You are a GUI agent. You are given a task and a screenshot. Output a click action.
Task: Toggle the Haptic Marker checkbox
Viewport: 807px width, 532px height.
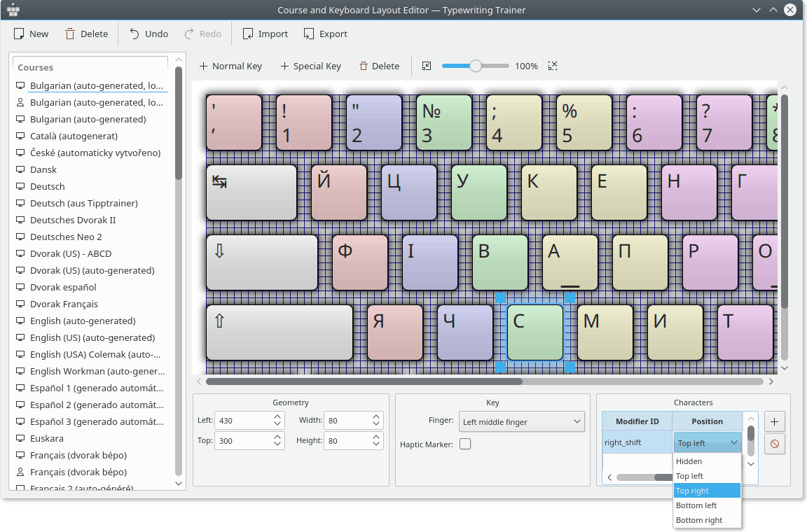[x=465, y=444]
